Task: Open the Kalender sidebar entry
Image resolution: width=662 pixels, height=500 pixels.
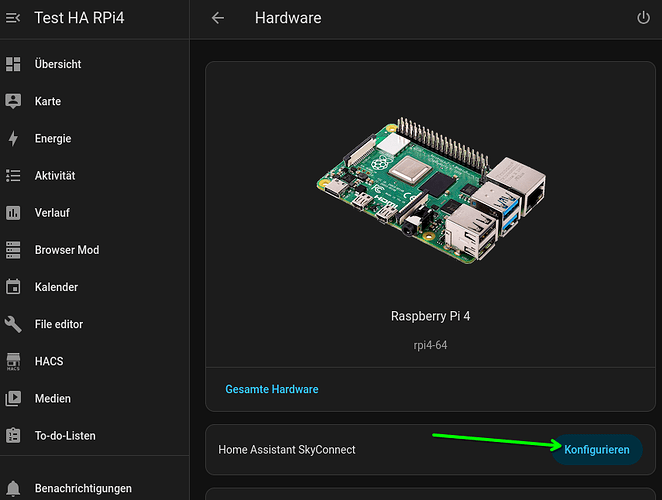Action: coord(56,287)
